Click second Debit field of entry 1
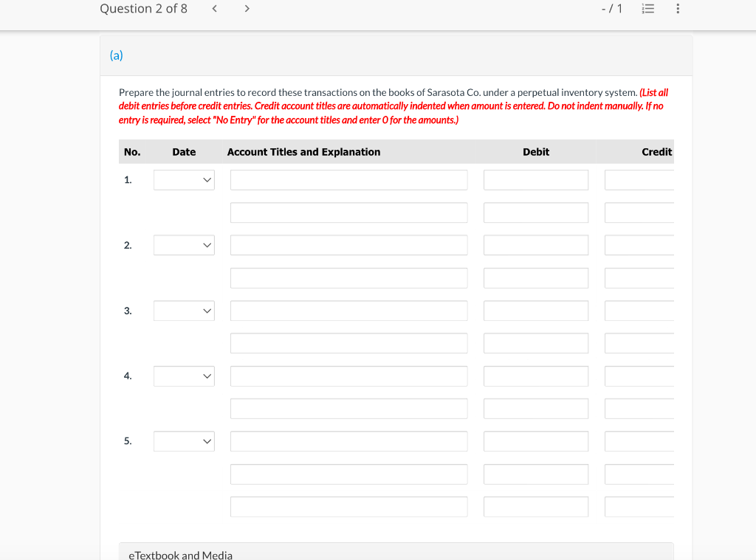This screenshot has width=756, height=560. (536, 212)
